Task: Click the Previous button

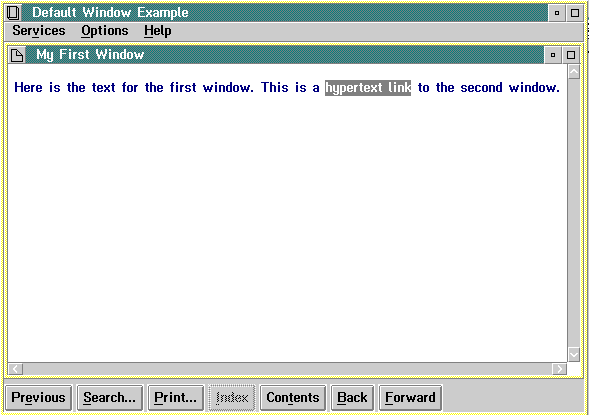Action: (38, 397)
